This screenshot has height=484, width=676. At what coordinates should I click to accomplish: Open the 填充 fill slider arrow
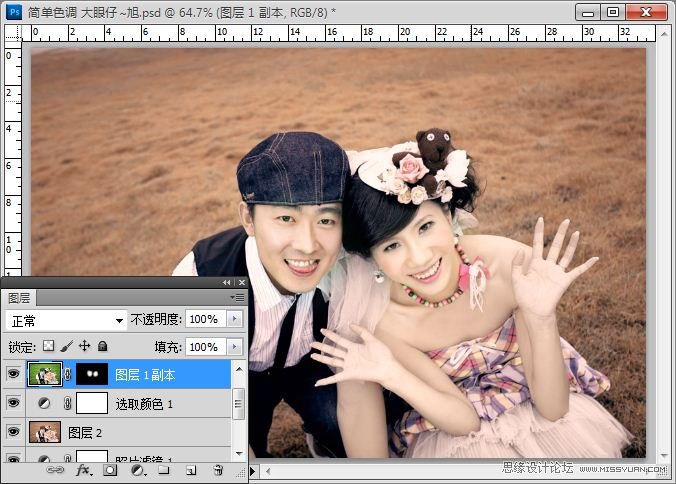point(235,347)
